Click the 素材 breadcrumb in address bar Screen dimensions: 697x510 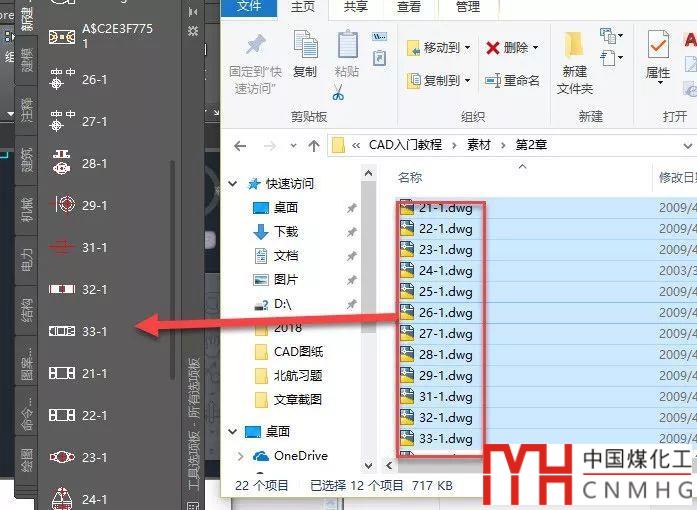click(x=478, y=145)
